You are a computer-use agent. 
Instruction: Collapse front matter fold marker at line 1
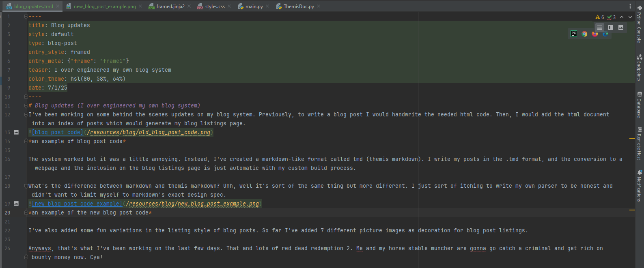[x=26, y=17]
